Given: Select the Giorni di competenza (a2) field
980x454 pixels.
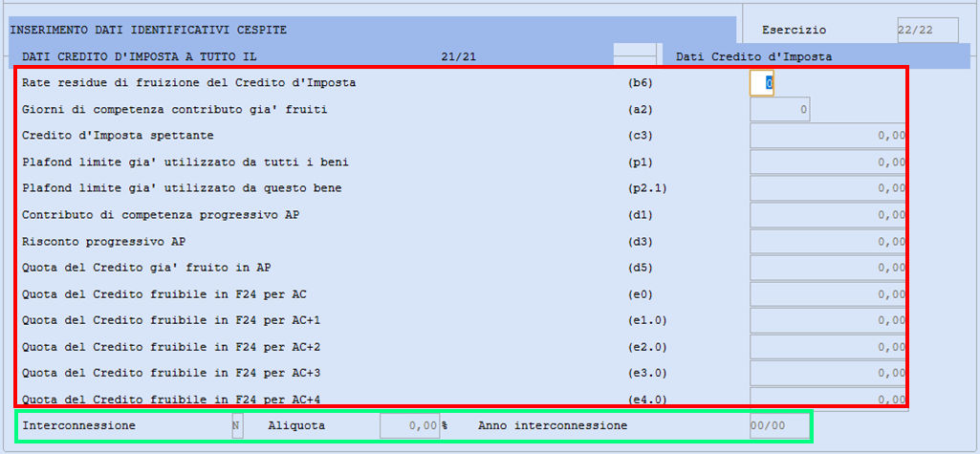Looking at the screenshot, I should [x=780, y=109].
